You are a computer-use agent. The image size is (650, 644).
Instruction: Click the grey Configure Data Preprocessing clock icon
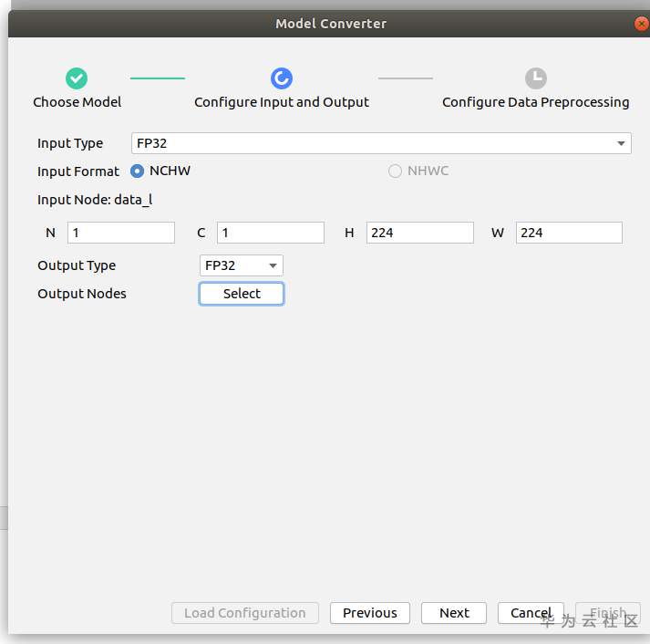tap(535, 78)
